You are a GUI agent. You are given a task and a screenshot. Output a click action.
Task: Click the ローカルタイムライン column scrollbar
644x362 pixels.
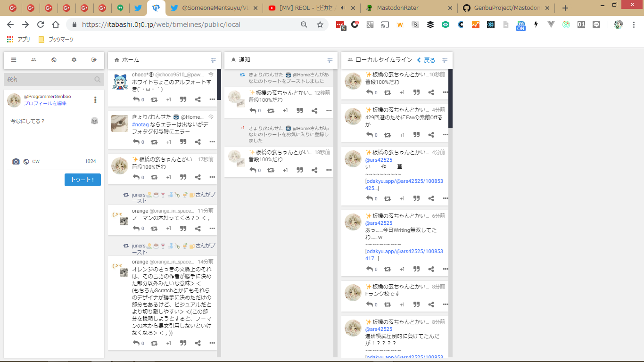[450, 99]
